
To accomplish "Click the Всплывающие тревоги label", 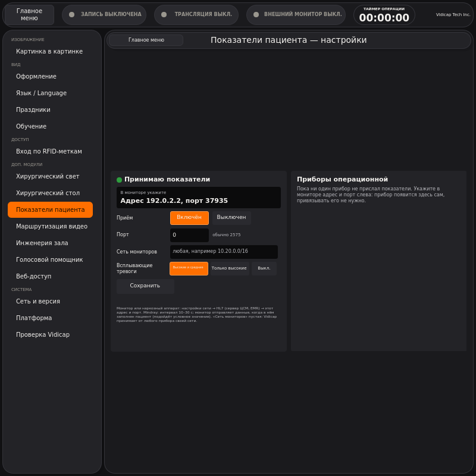I will [134, 268].
